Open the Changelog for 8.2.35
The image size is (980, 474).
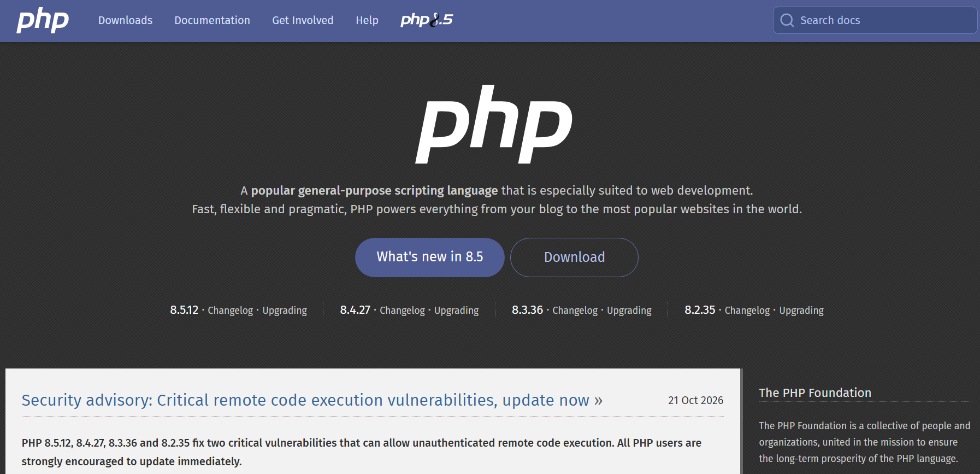(747, 311)
